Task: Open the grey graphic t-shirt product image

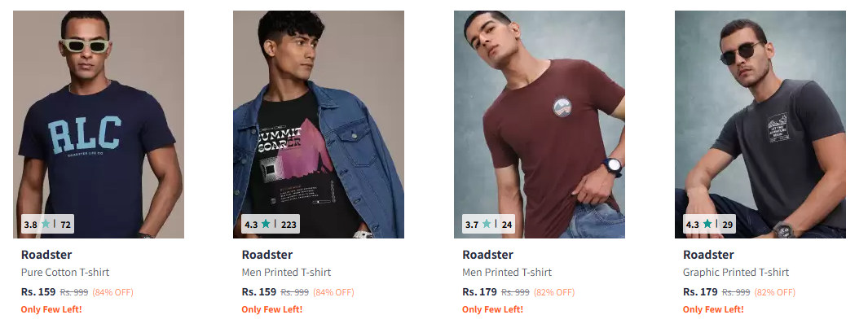Action: [x=760, y=125]
